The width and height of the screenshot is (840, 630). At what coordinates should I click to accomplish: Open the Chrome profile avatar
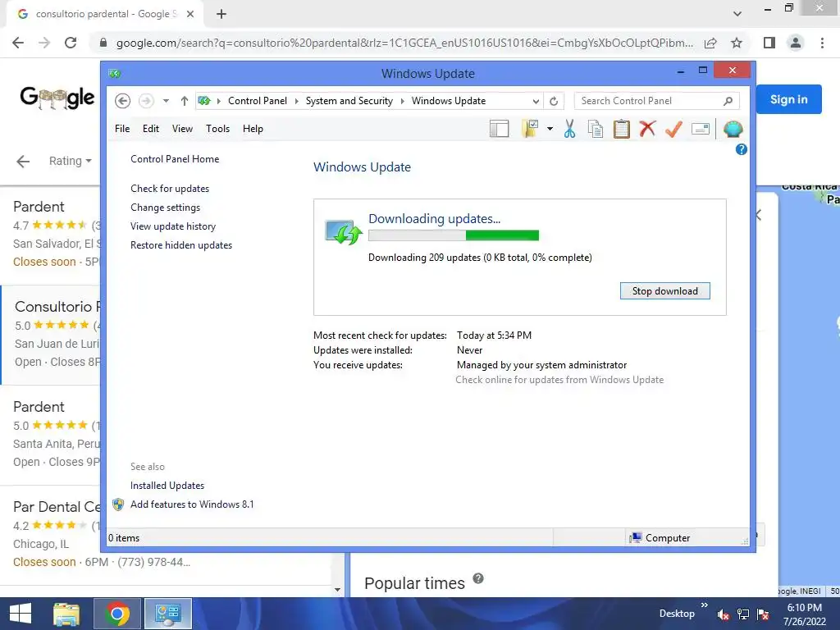(x=796, y=43)
